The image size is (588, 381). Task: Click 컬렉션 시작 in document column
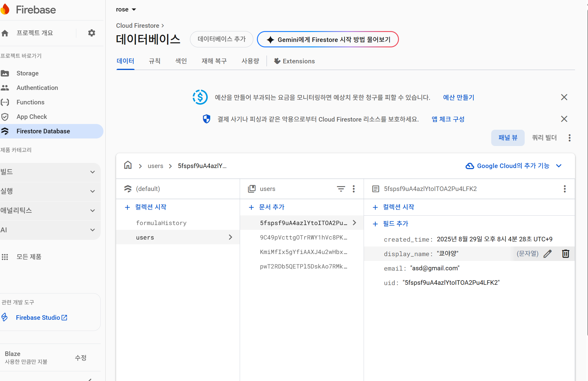tap(394, 207)
